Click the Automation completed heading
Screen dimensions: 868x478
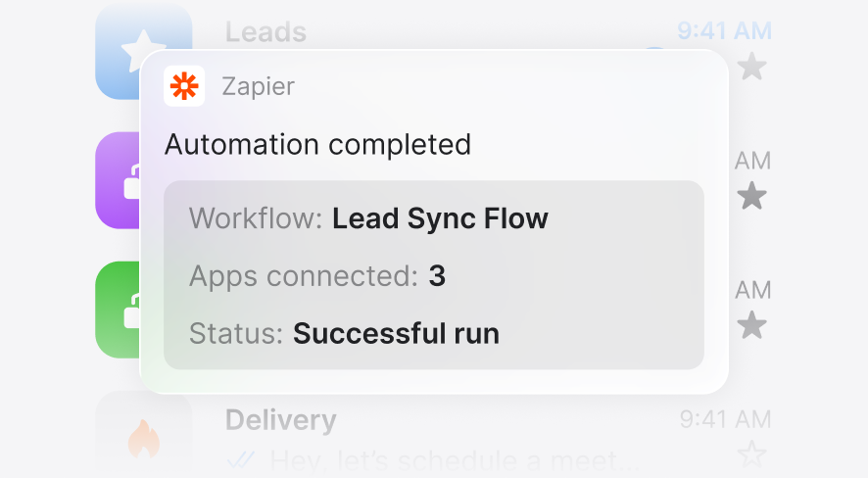point(317,144)
